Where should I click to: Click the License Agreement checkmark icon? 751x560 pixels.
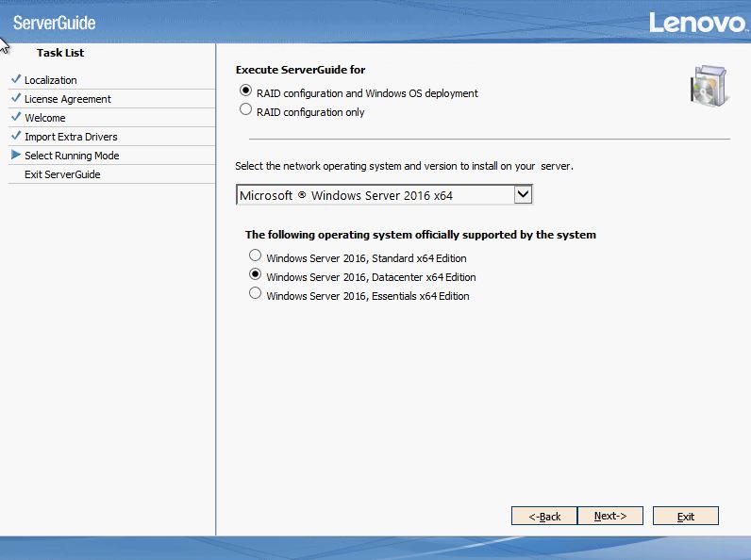(x=16, y=98)
